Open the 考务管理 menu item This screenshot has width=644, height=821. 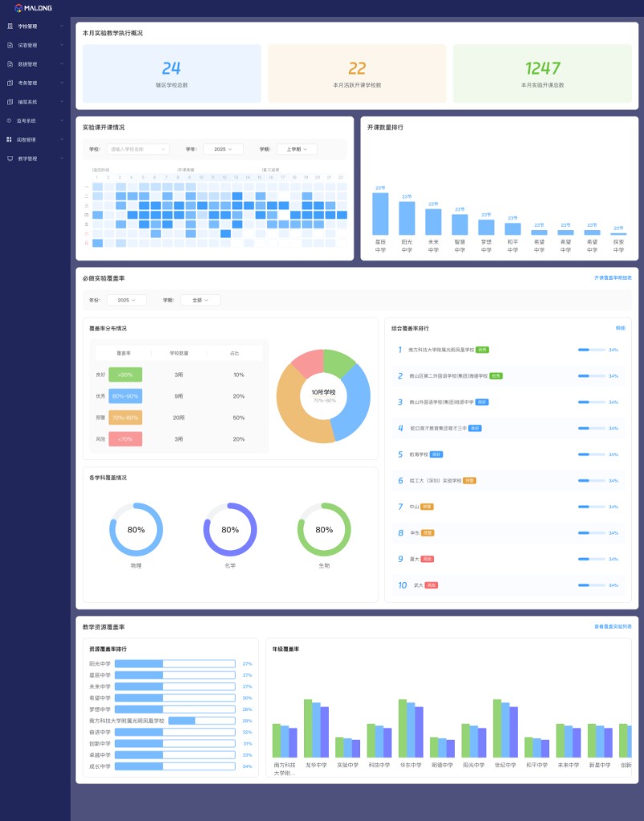pos(35,83)
